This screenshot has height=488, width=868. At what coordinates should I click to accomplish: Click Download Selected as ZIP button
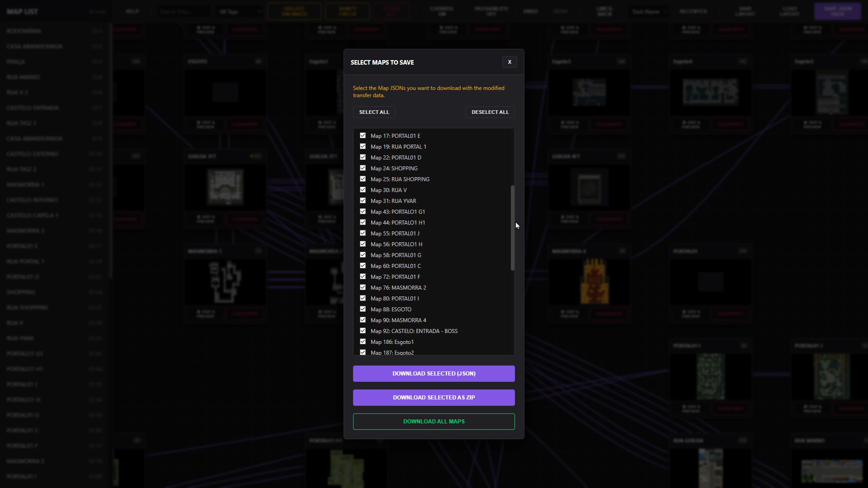pyautogui.click(x=434, y=398)
